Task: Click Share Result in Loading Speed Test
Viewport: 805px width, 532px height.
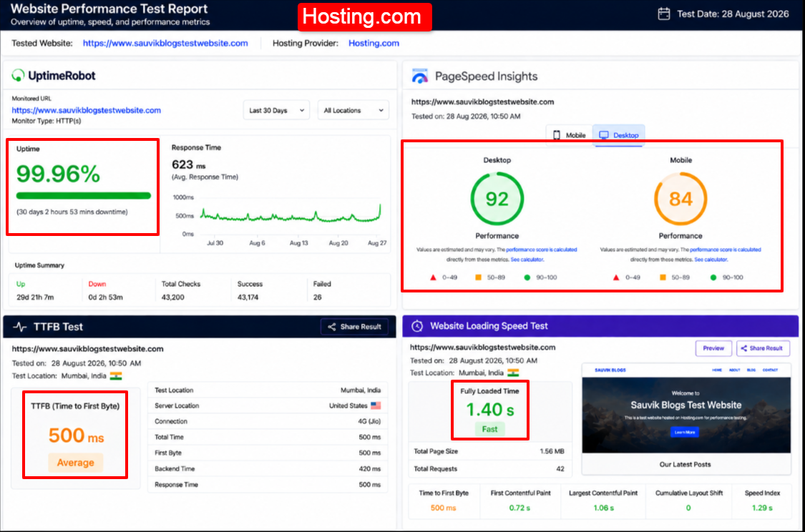Action: click(763, 348)
